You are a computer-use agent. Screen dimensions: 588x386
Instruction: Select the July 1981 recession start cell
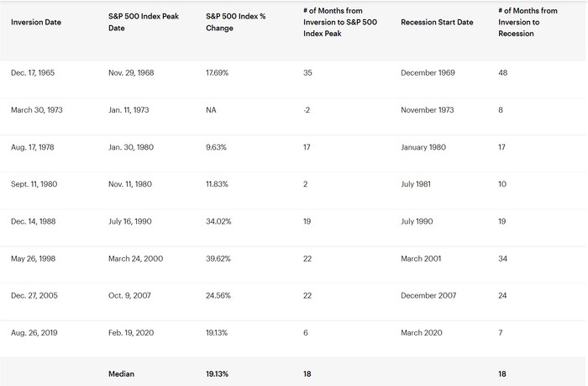(419, 184)
